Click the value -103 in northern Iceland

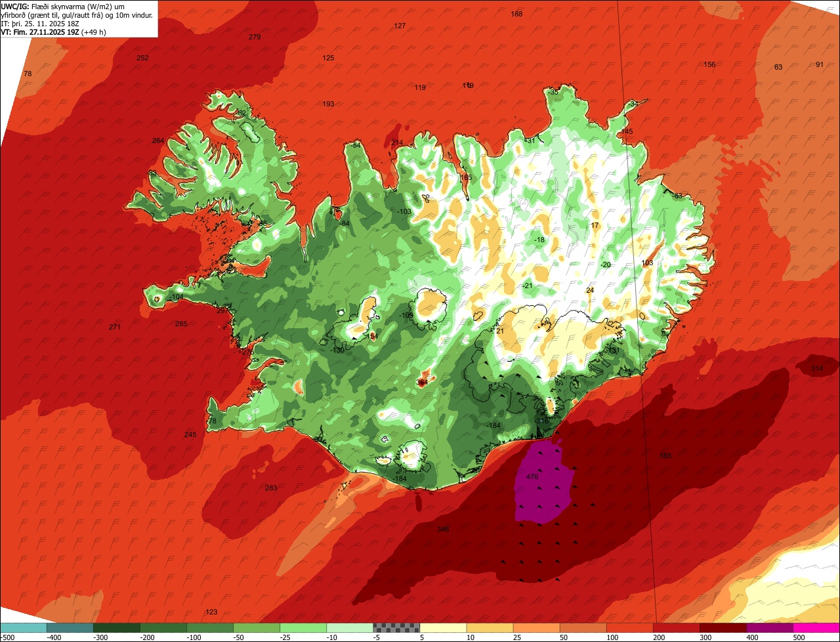point(404,212)
